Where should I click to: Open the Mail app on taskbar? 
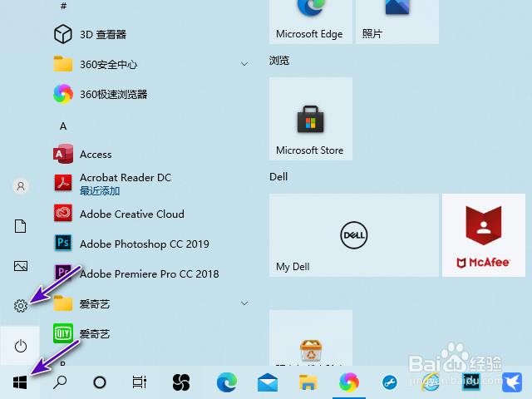tap(268, 382)
